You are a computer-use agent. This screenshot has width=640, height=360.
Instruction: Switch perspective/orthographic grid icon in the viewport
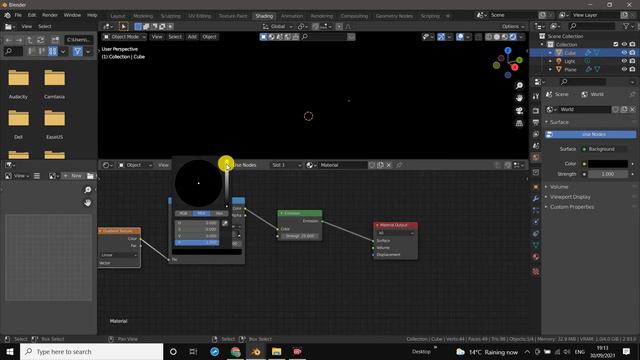pos(519,123)
